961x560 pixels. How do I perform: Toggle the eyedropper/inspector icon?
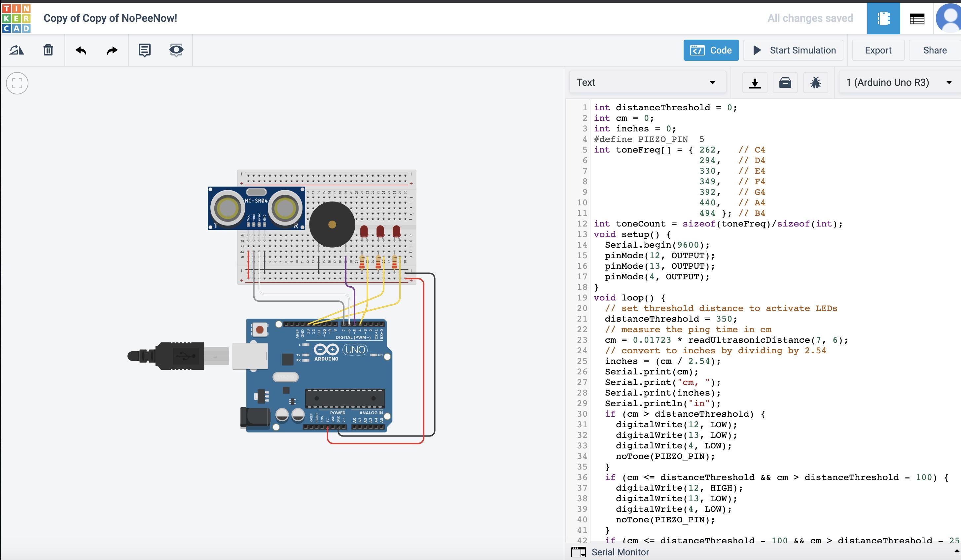tap(177, 50)
